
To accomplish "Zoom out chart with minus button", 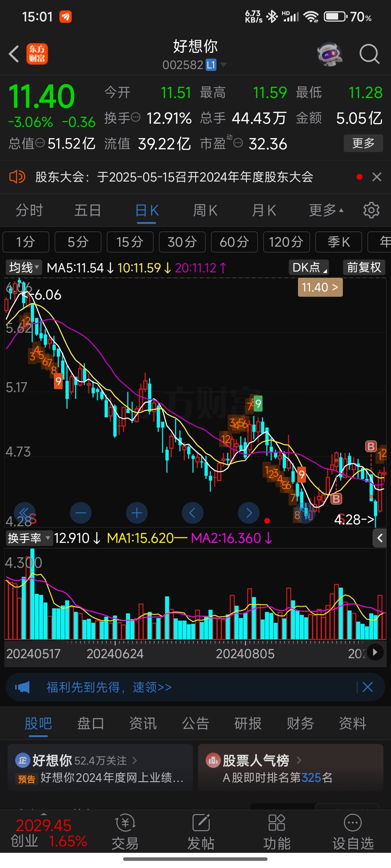I will pos(81,513).
